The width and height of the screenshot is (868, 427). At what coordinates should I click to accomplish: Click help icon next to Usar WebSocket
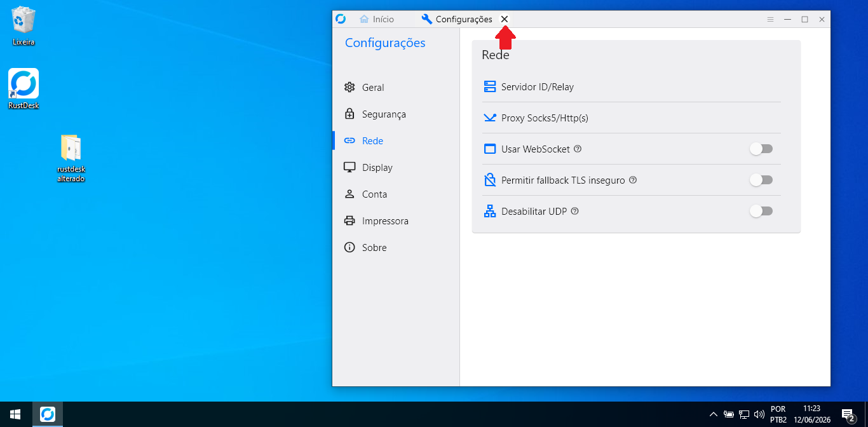pos(578,149)
